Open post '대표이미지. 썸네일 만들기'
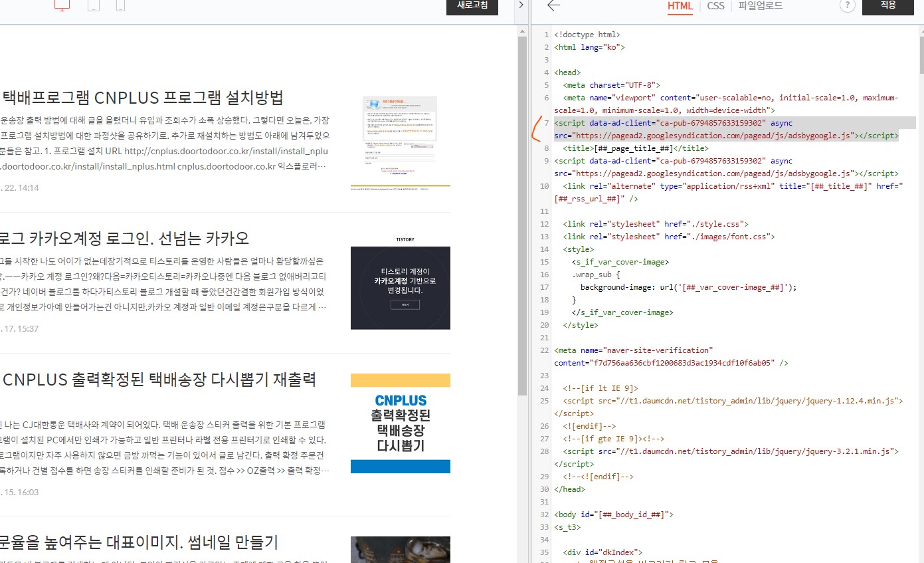Image resolution: width=924 pixels, height=563 pixels. click(x=139, y=542)
